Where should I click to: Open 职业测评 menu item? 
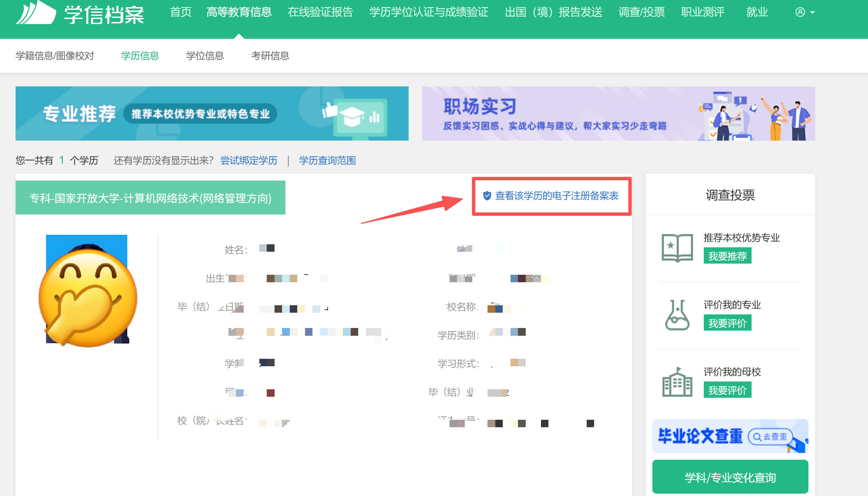pyautogui.click(x=702, y=12)
